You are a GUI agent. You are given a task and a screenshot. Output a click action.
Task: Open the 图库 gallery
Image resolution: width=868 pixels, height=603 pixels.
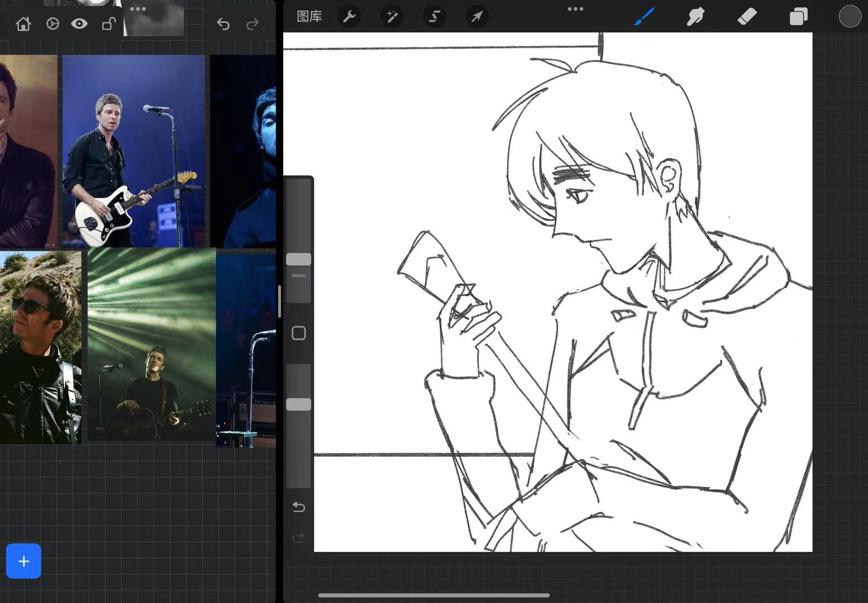309,17
